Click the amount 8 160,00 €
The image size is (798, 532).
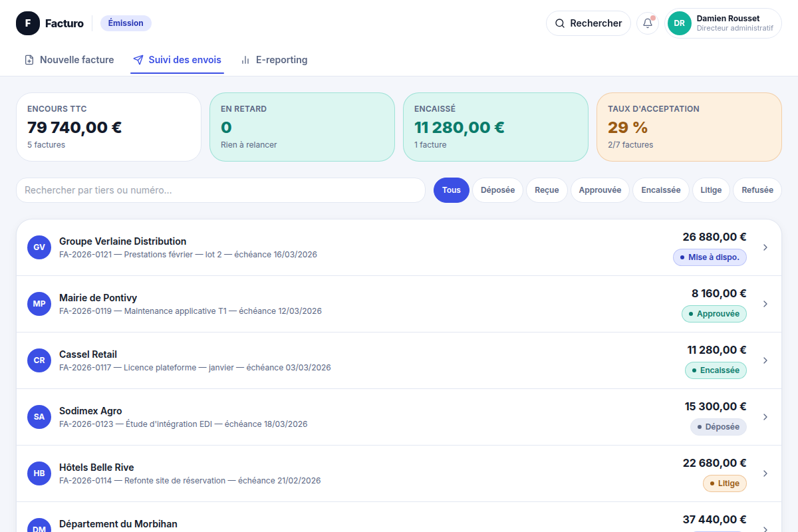click(719, 293)
